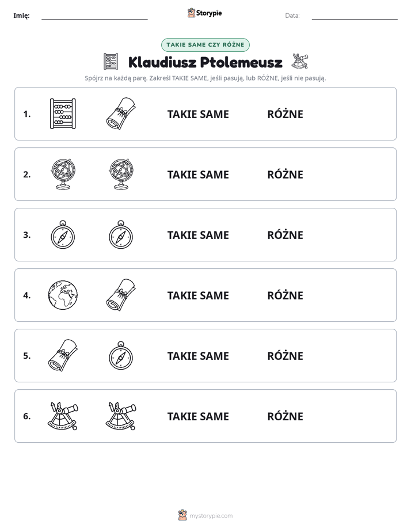
Task: Click the scroll icon in row 1
Action: (x=121, y=113)
